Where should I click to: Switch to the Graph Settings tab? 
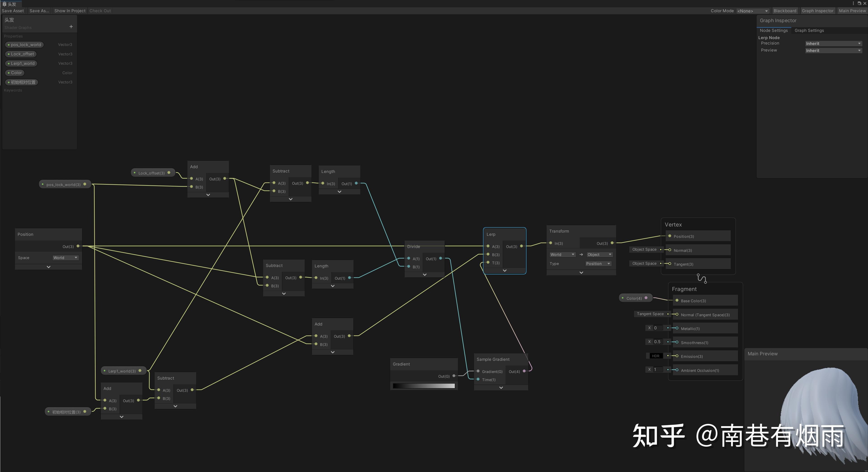[809, 30]
